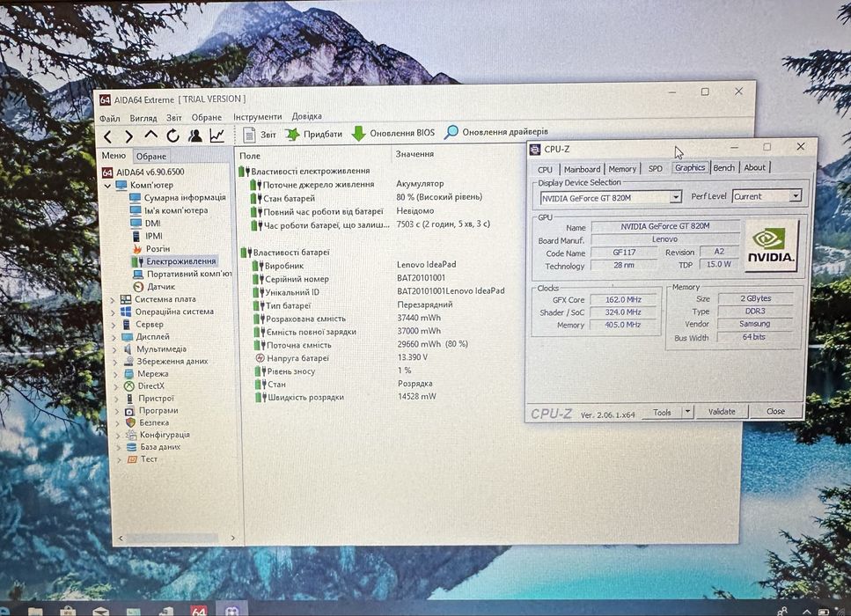The height and width of the screenshot is (616, 851).
Task: Click the База даних tree icon
Action: pos(131,447)
